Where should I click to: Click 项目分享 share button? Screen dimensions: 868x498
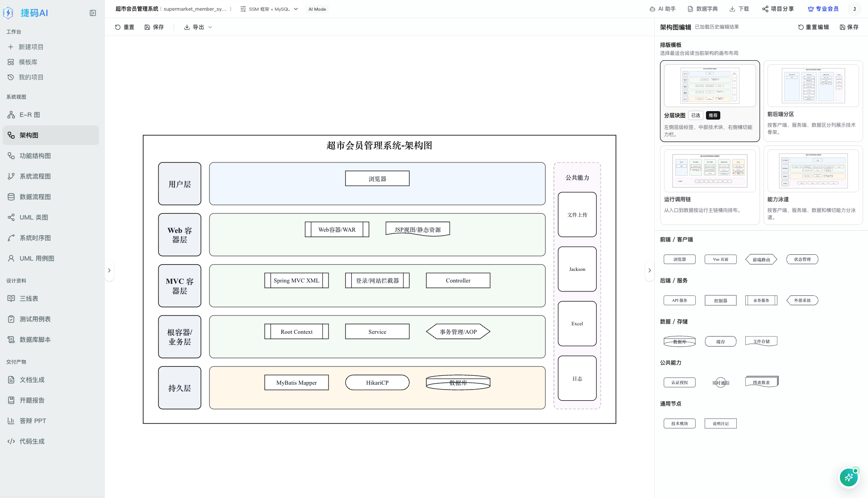tap(778, 9)
